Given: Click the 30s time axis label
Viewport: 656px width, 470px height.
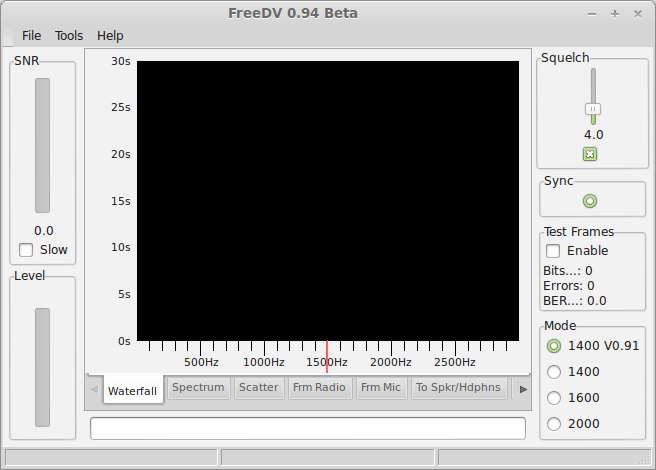Looking at the screenshot, I should [x=120, y=62].
